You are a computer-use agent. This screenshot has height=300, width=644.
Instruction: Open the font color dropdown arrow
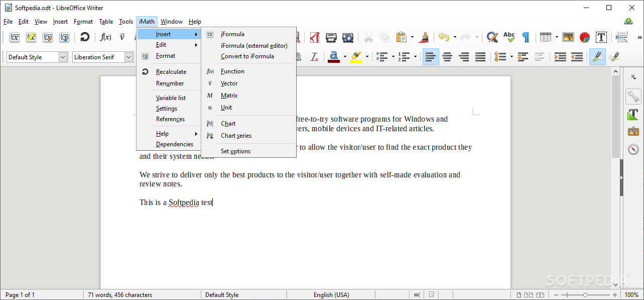pyautogui.click(x=345, y=57)
